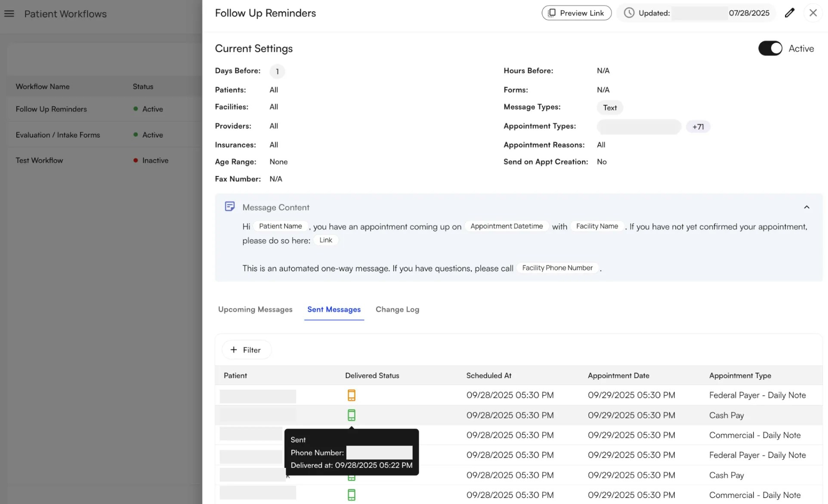Click the Preview Link device icon
This screenshot has width=828, height=504.
(x=552, y=12)
